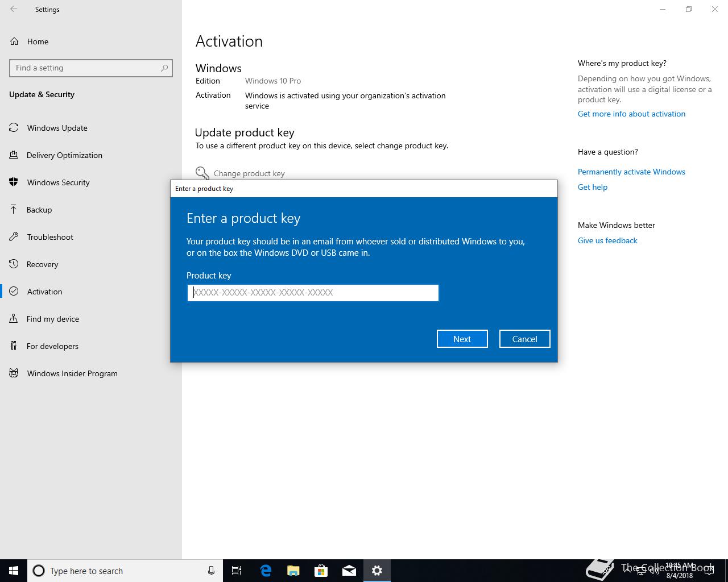The height and width of the screenshot is (582, 728).
Task: Click the Settings gear in taskbar
Action: click(x=377, y=571)
